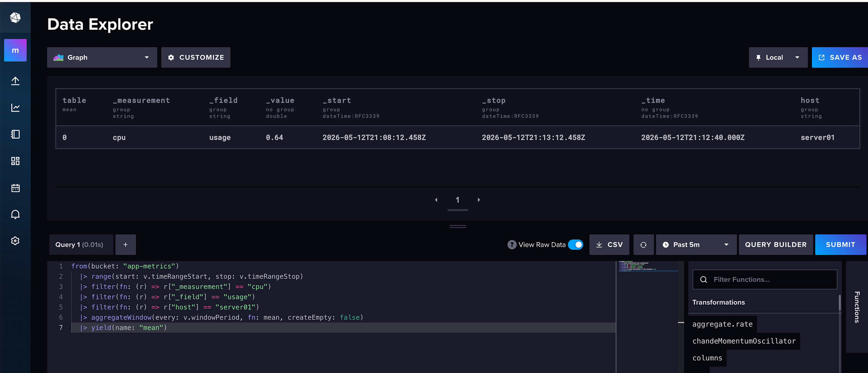Click the _stop column header
This screenshot has width=868, height=373.
pyautogui.click(x=494, y=101)
